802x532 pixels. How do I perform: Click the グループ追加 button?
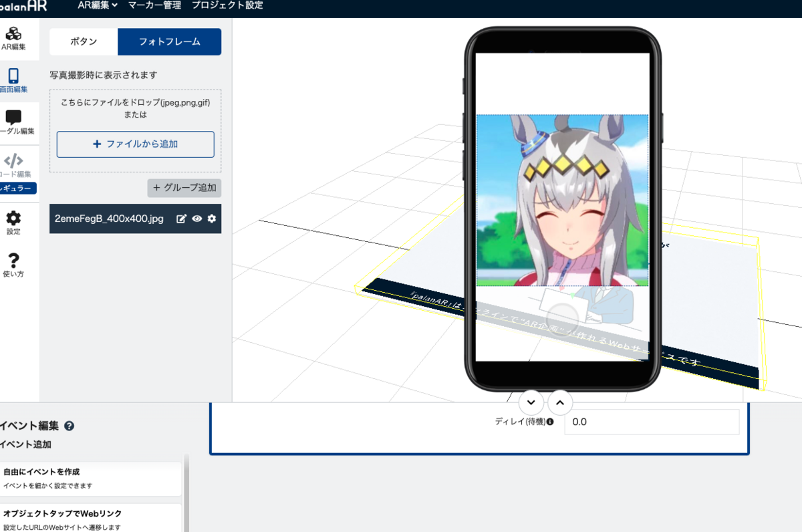(x=184, y=188)
